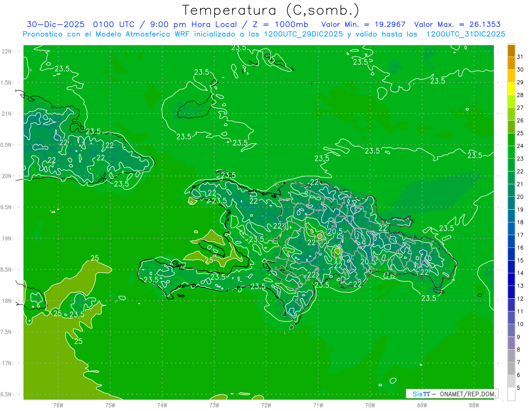Click the '74W' longitude axis label
This screenshot has width=532, height=411.
162,405
